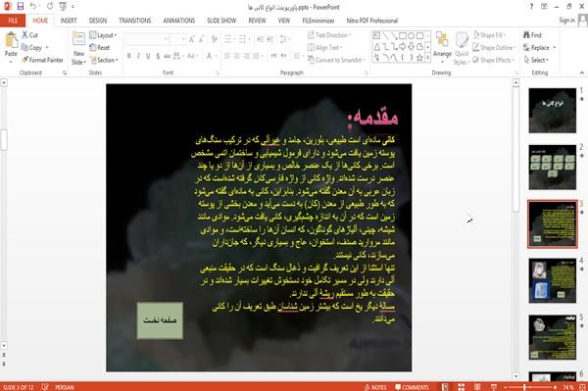588x391 pixels.
Task: Open the TRANSITIONS ribbon tab
Action: [135, 21]
